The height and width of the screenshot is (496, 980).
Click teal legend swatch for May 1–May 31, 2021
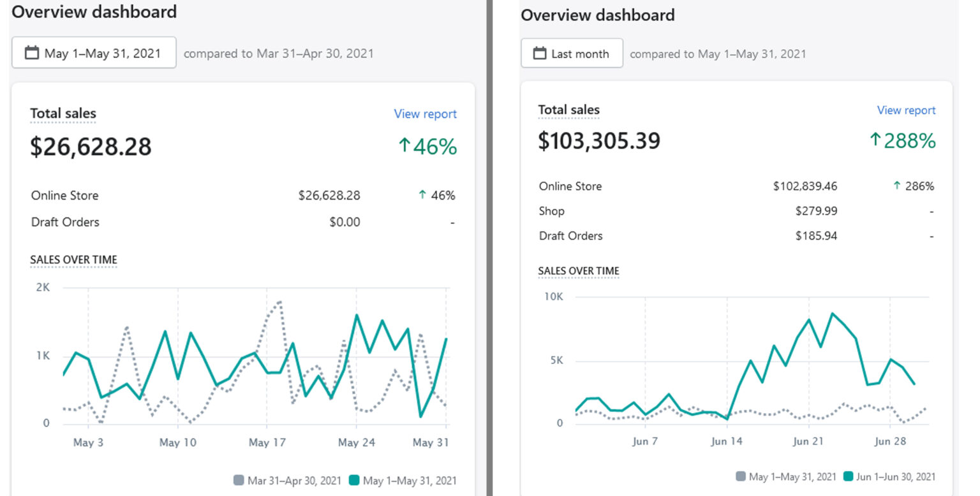point(353,480)
